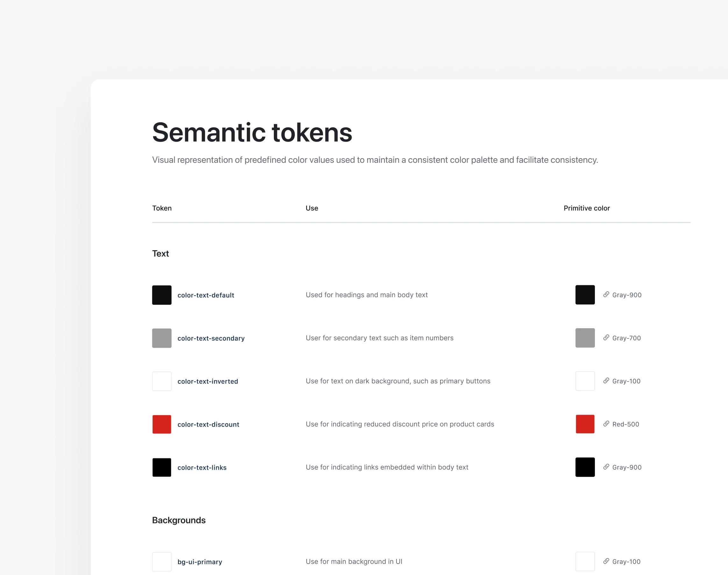Click the link icon beside first Gray-900

tap(606, 295)
